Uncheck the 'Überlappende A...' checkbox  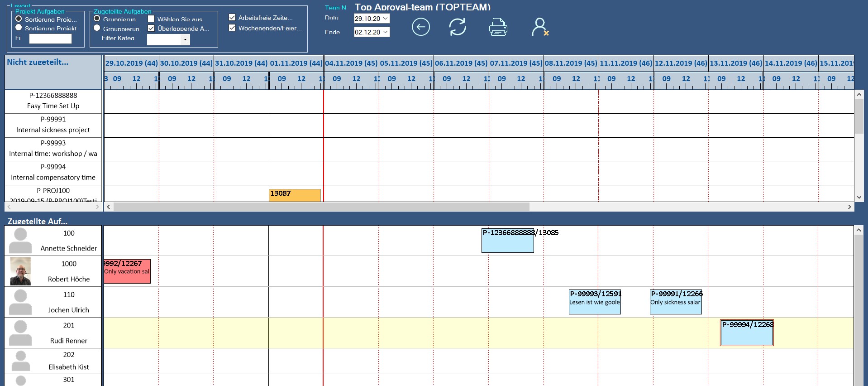tap(152, 28)
